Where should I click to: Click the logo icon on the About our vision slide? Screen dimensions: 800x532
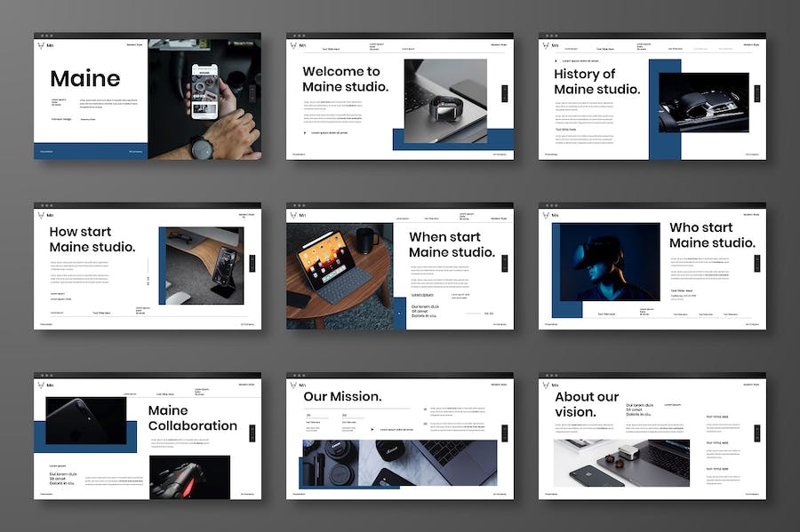tap(545, 385)
